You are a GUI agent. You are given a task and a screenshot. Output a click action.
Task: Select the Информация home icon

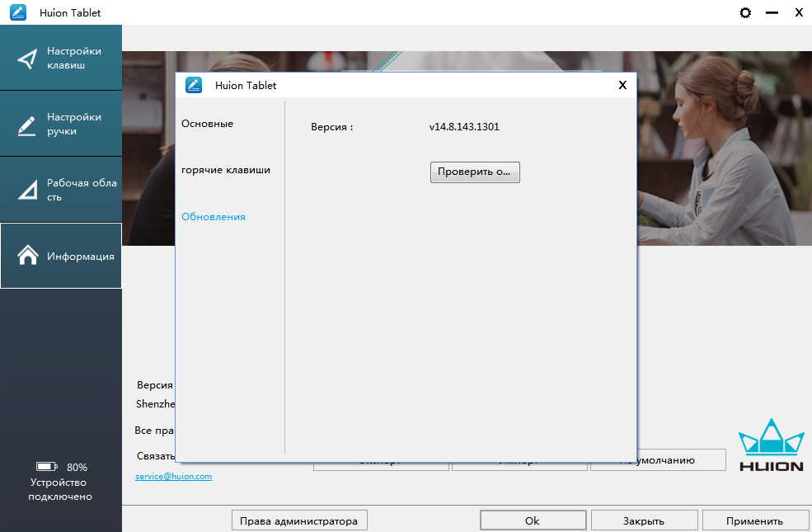[x=28, y=256]
